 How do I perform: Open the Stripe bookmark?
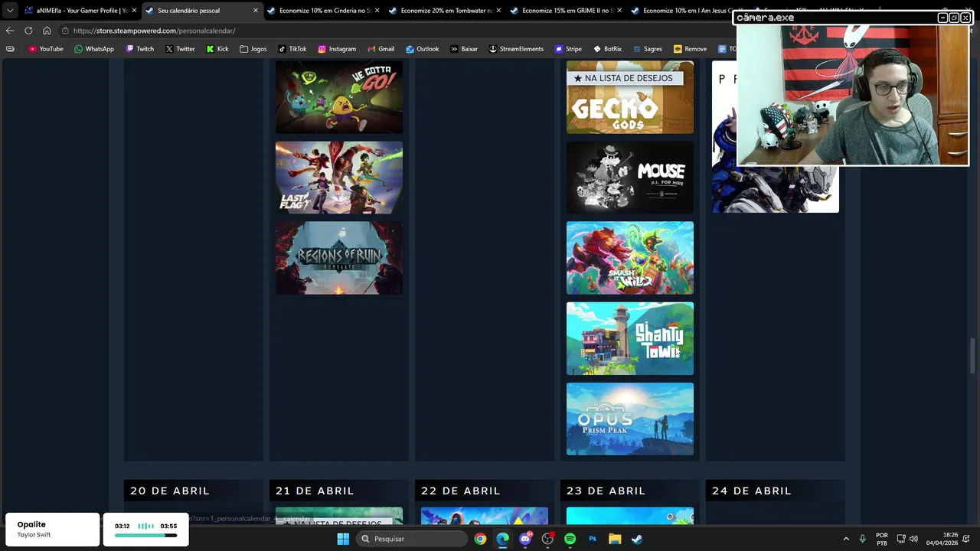pyautogui.click(x=568, y=49)
